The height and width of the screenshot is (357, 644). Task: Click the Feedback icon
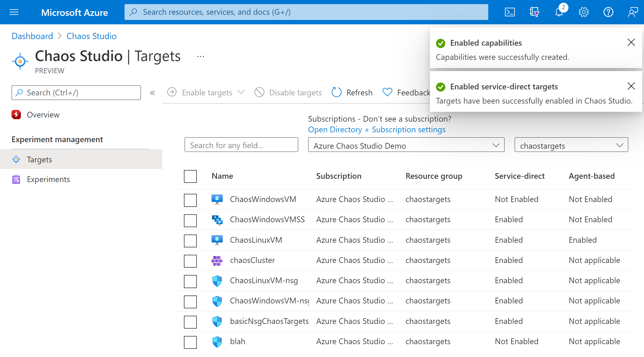click(387, 92)
